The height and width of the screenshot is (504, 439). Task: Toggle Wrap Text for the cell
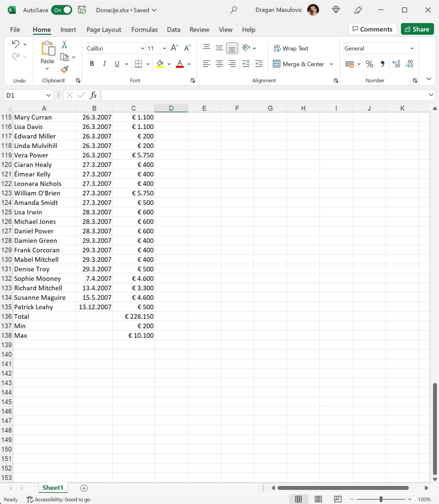(x=291, y=48)
